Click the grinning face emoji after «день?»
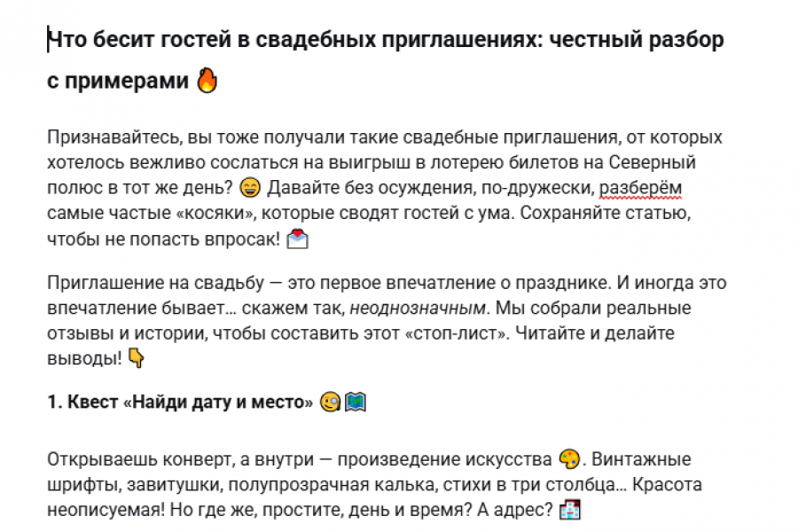This screenshot has width=798, height=532. click(x=251, y=189)
